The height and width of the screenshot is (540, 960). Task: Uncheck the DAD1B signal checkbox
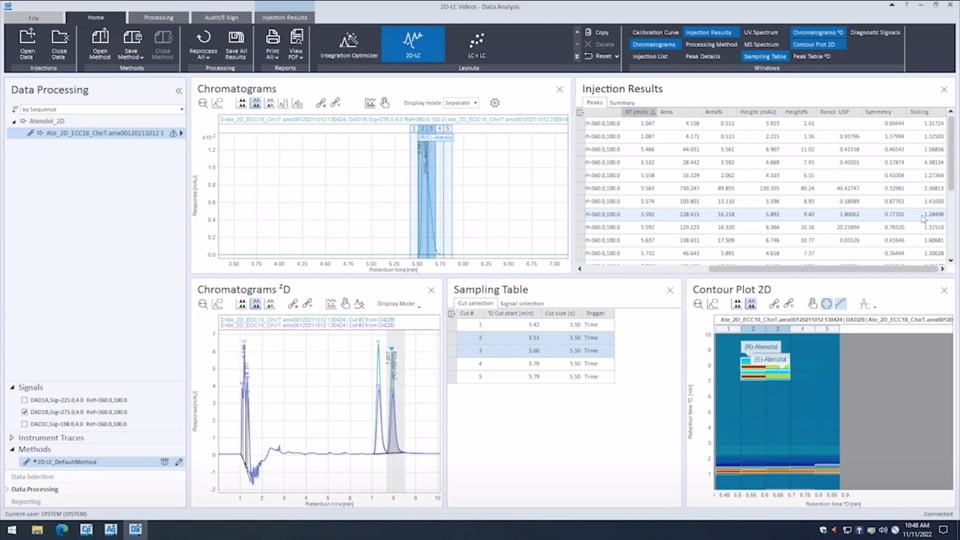click(x=25, y=411)
